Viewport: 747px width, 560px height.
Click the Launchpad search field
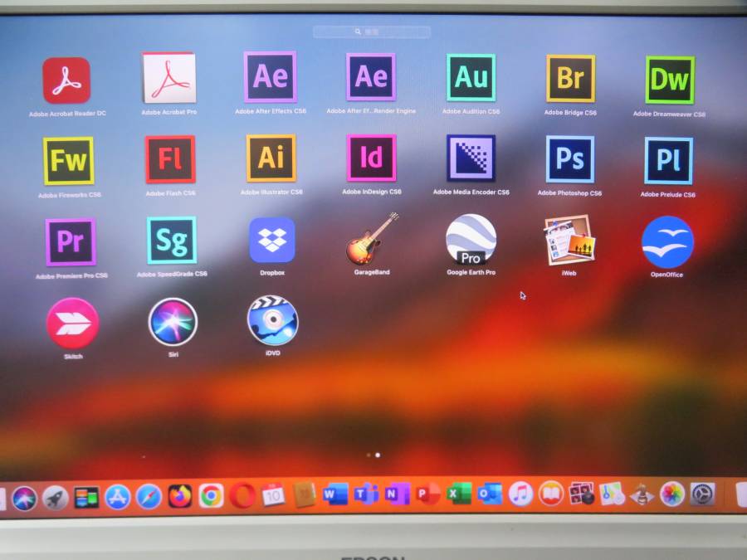tap(372, 32)
